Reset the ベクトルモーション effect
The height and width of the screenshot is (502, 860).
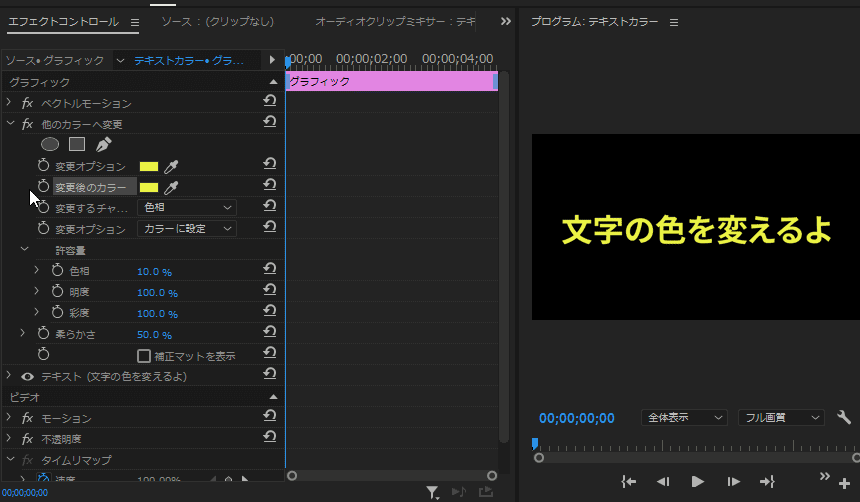point(269,101)
